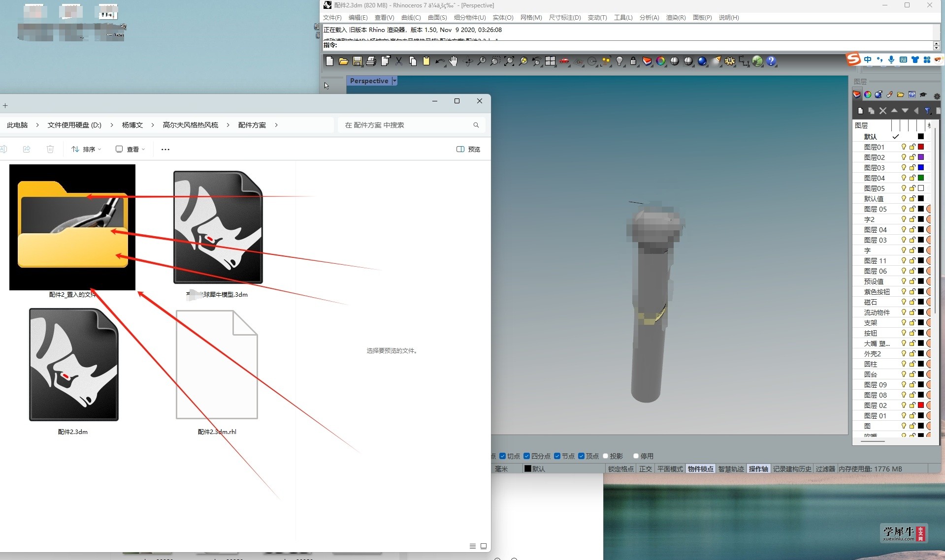Switch to Materials tab (blue sphere) in panel
Viewport: 945px width, 560px height.
(878, 94)
